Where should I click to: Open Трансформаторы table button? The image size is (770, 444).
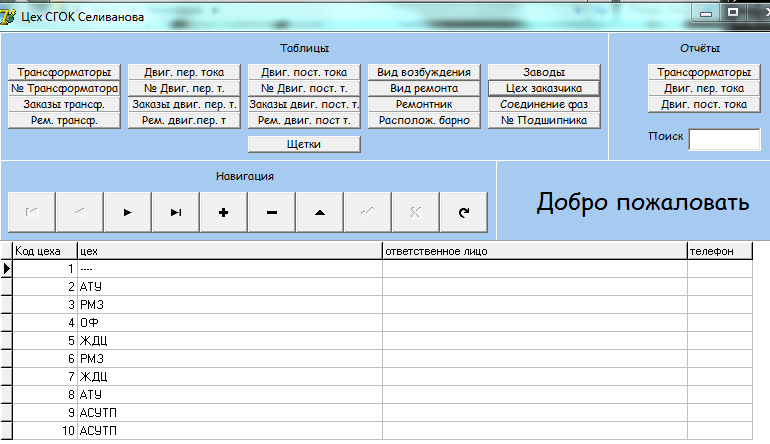coord(64,72)
